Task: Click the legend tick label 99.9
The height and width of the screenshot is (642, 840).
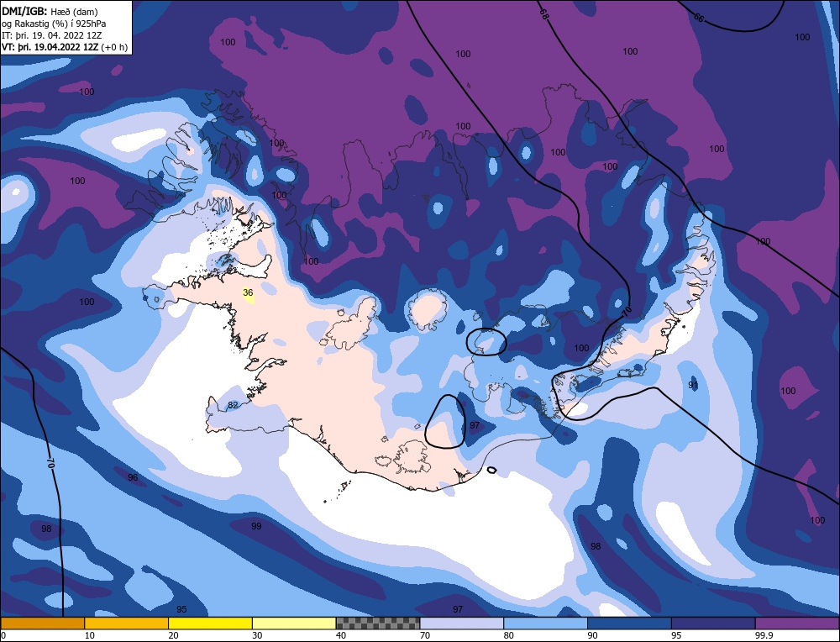Action: pyautogui.click(x=763, y=636)
